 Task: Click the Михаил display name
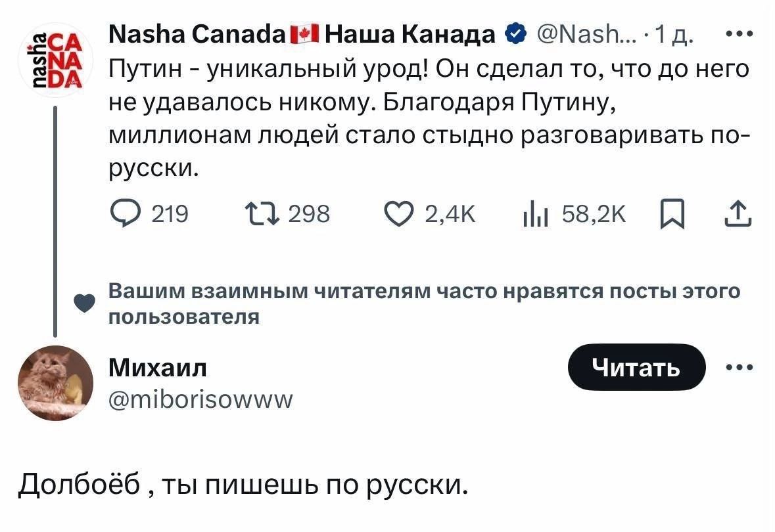pyautogui.click(x=158, y=368)
